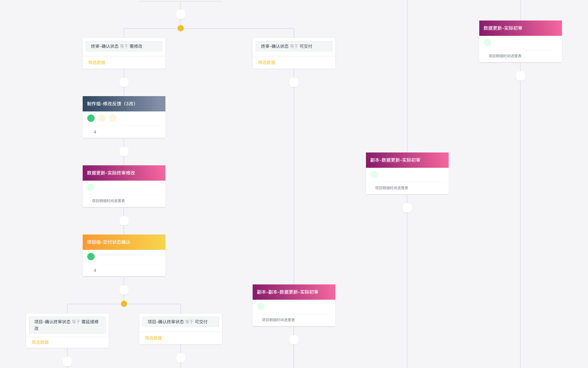Select the 项目组-交付状态确认 node header
588x368 pixels.
(x=124, y=242)
